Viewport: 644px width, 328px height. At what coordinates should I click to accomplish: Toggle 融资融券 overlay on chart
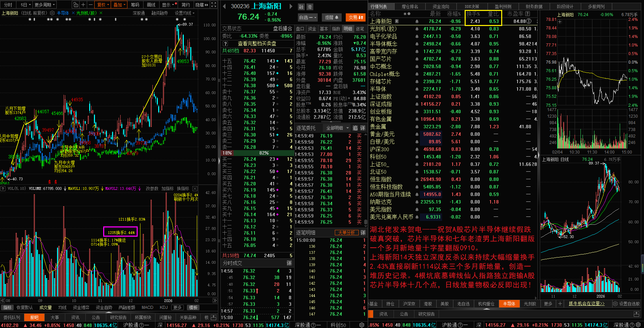click(160, 13)
